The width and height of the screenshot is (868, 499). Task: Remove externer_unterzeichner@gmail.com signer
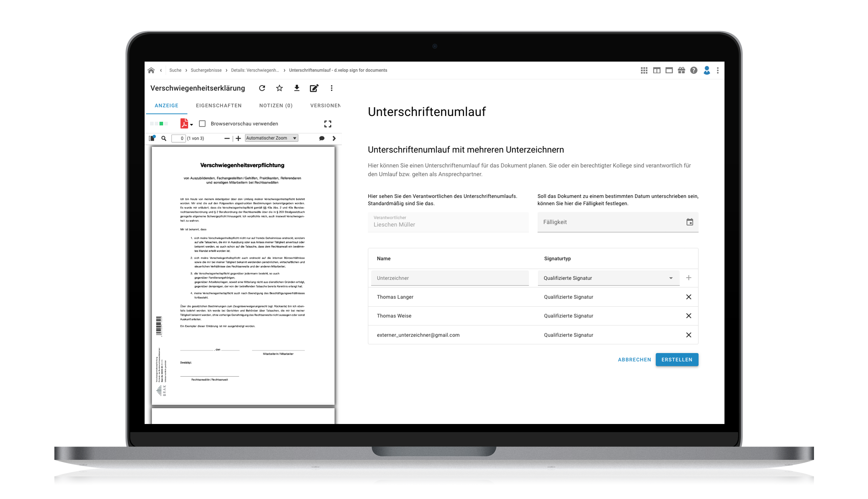pyautogui.click(x=689, y=334)
